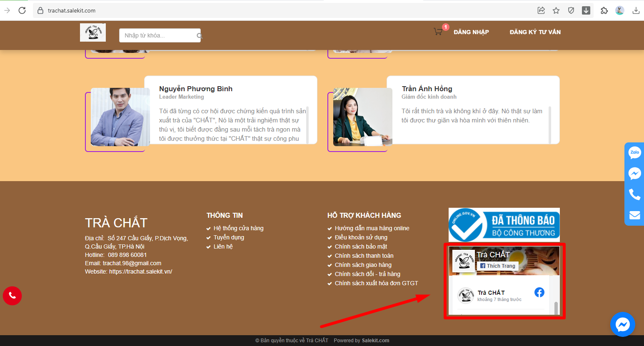This screenshot has height=346, width=644.
Task: Open the shopping cart icon
Action: coord(438,32)
